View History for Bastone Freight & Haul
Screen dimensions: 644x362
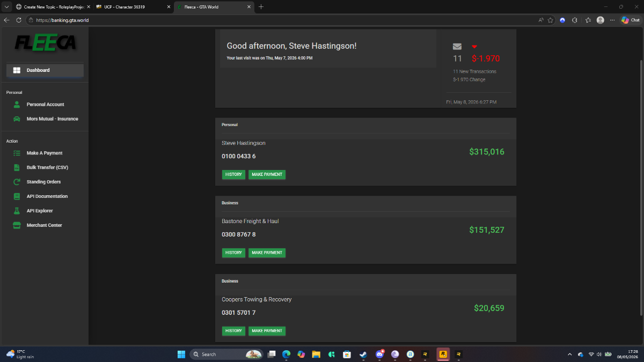coord(233,253)
